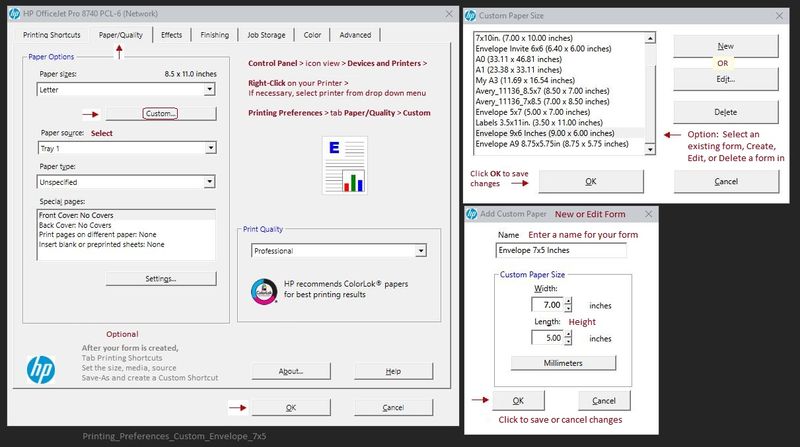Screen dimensions: 800x447
Task: Click the document page preview thumbnail
Action: (345, 165)
